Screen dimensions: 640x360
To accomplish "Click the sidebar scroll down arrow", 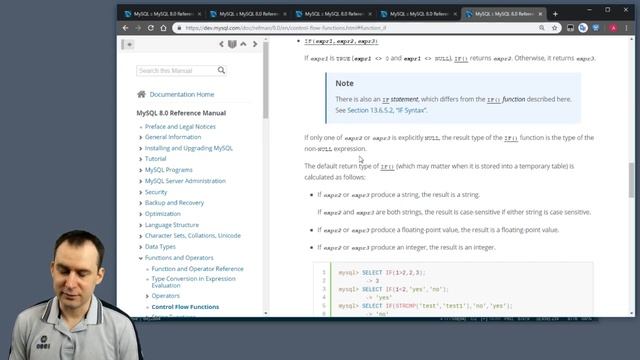I will (266, 313).
